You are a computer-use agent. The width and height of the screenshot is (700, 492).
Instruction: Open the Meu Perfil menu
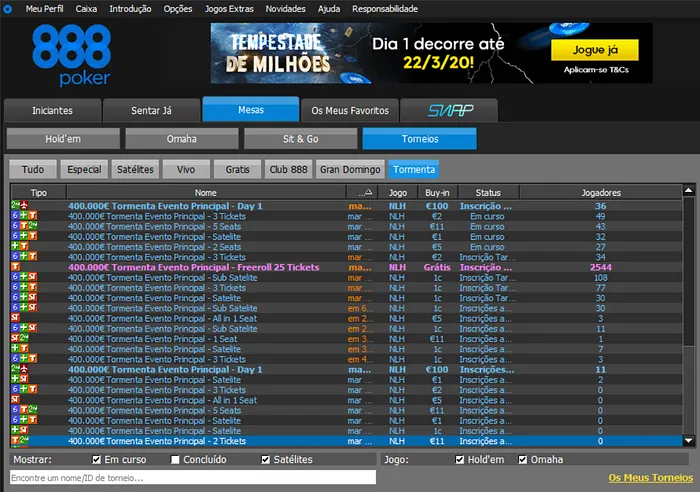(x=44, y=8)
